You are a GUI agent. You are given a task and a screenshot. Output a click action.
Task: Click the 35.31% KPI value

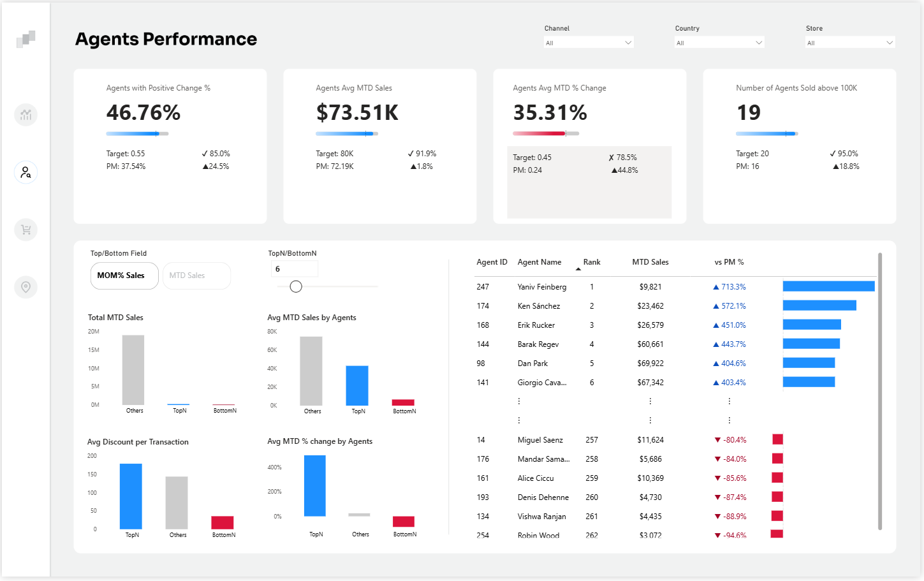(550, 113)
